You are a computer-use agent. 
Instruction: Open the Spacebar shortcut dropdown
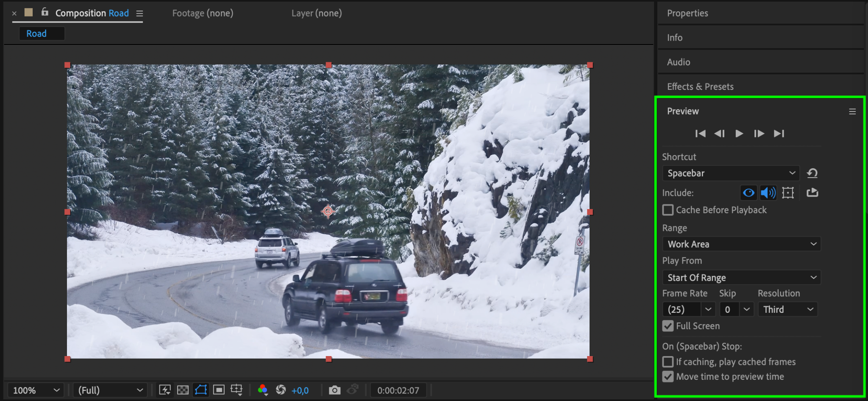coord(731,173)
